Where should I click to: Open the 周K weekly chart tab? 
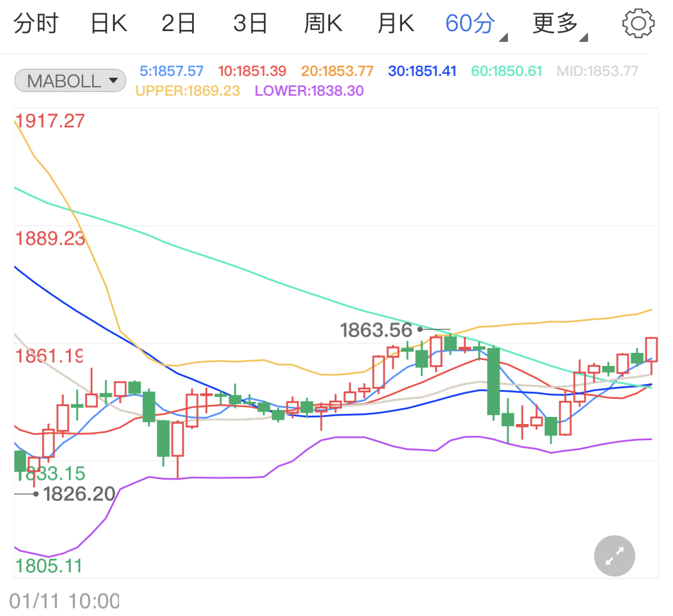click(323, 23)
